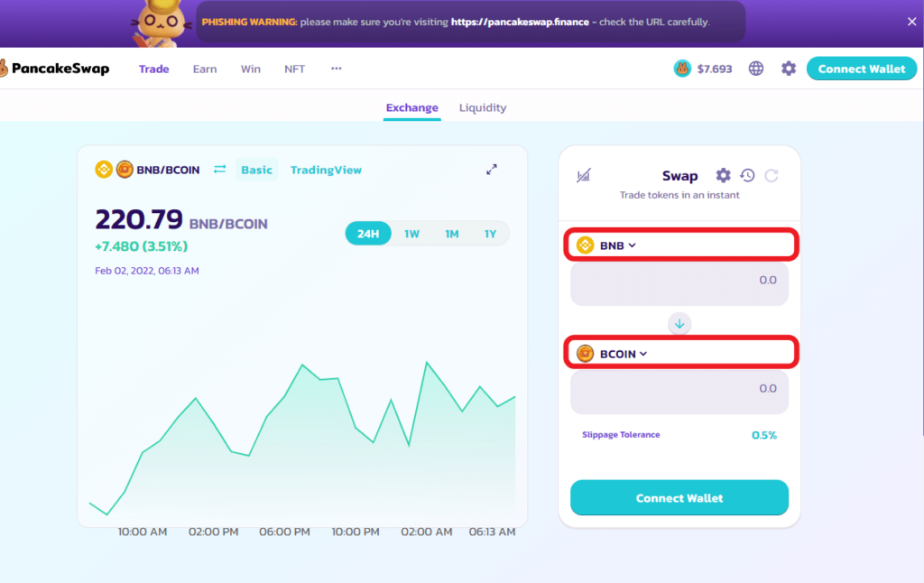Select the 1Y chart range
This screenshot has height=583, width=924.
490,234
